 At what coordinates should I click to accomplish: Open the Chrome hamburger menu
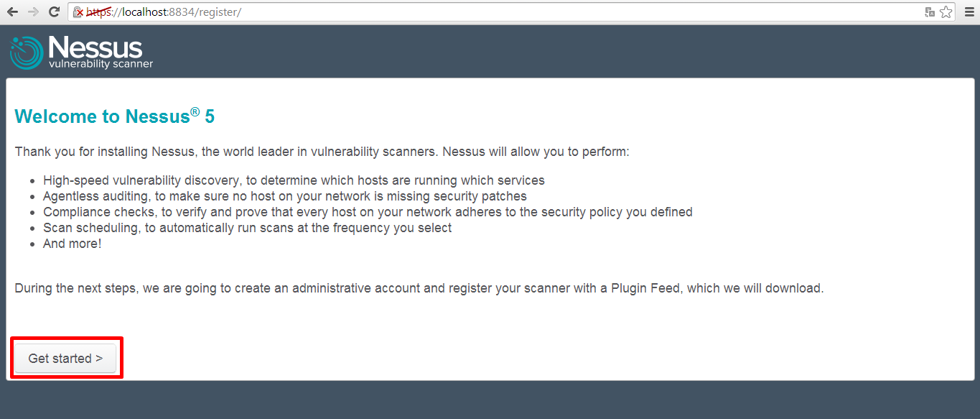969,12
